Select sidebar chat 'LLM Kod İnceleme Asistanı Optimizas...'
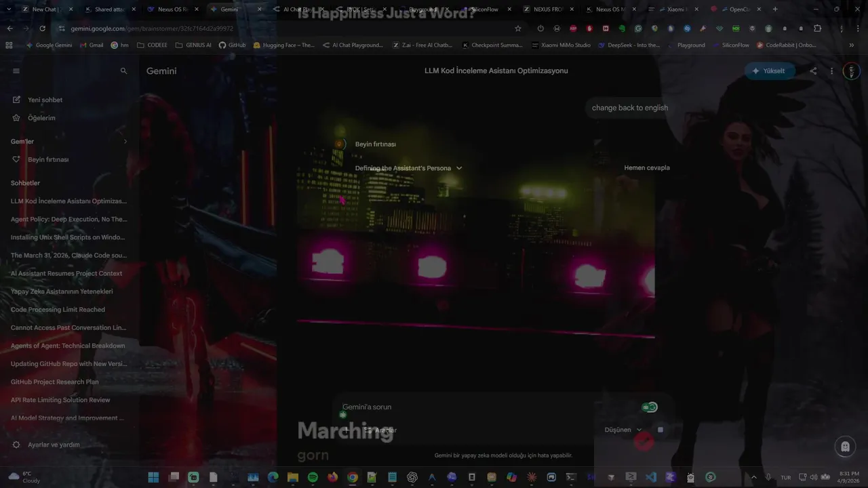 (x=68, y=201)
